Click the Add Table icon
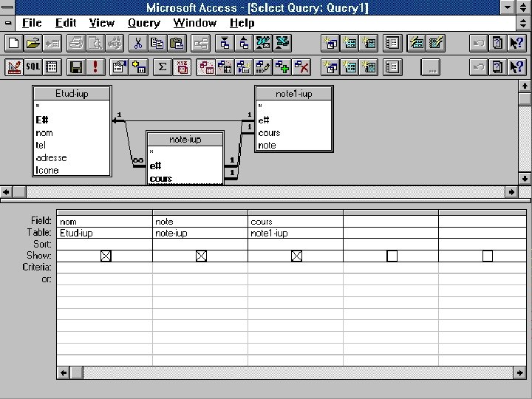532x399 pixels. point(138,66)
